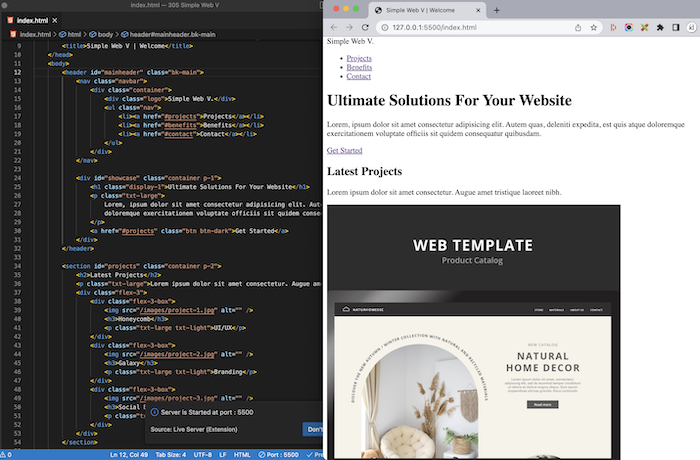Click the orange extension icon
Viewport: 700px width, 460px height.
pyautogui.click(x=613, y=27)
